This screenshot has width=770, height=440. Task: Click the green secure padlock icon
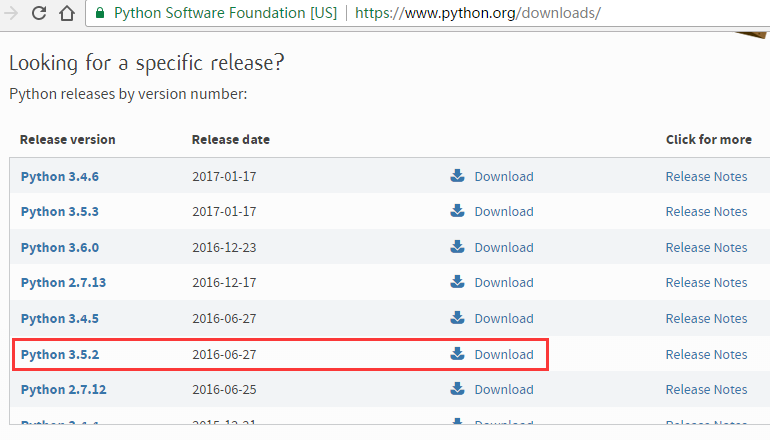point(100,13)
